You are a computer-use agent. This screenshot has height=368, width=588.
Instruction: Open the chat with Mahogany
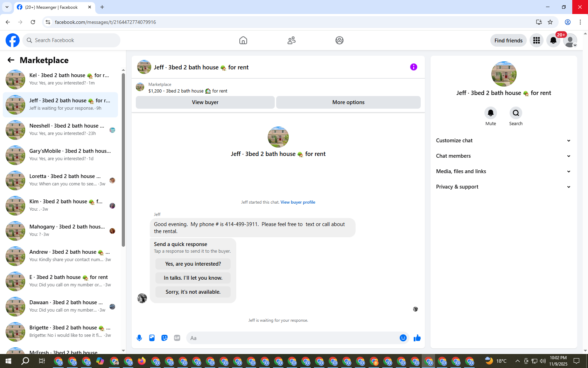(x=60, y=231)
